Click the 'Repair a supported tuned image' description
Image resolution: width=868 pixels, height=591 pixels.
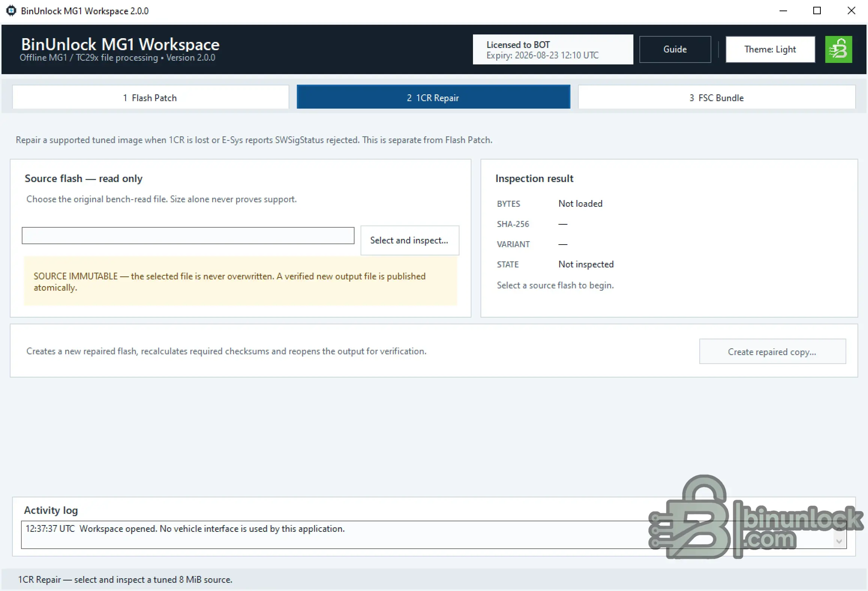coord(254,140)
